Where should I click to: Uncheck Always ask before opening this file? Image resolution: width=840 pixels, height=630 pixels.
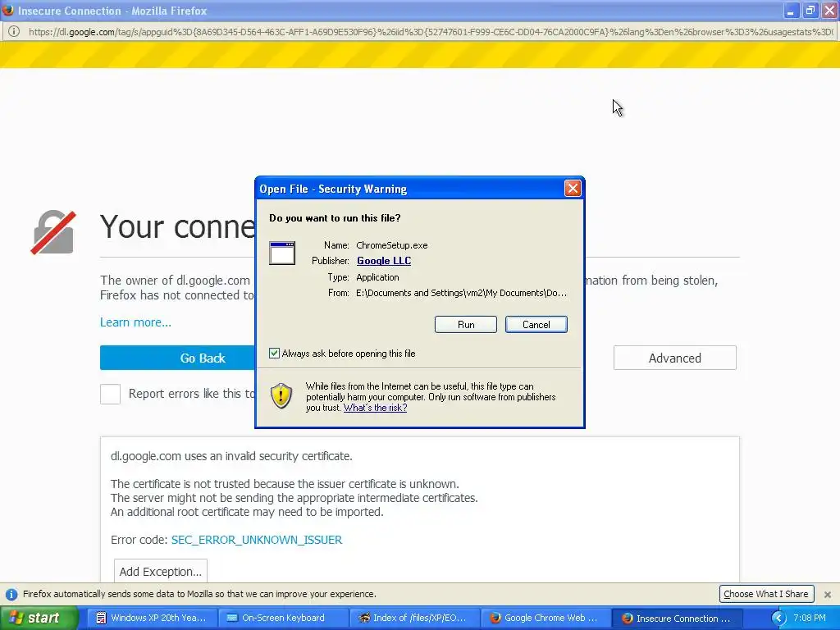(274, 354)
